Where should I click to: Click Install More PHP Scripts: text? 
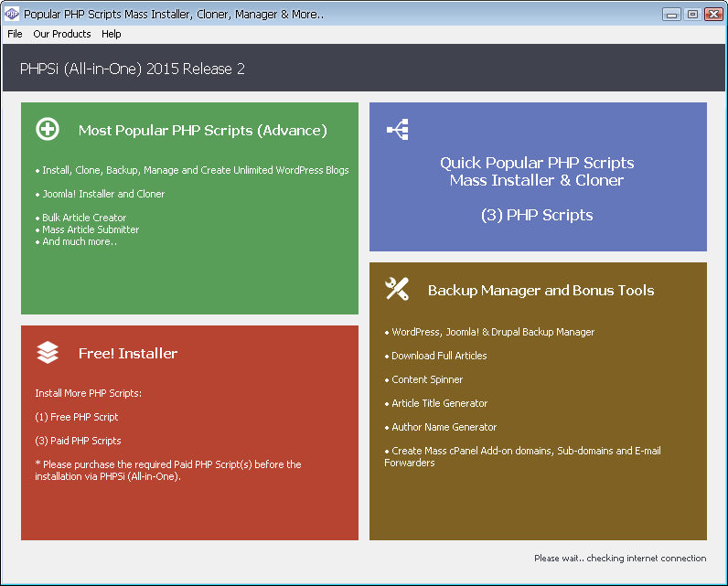(88, 393)
